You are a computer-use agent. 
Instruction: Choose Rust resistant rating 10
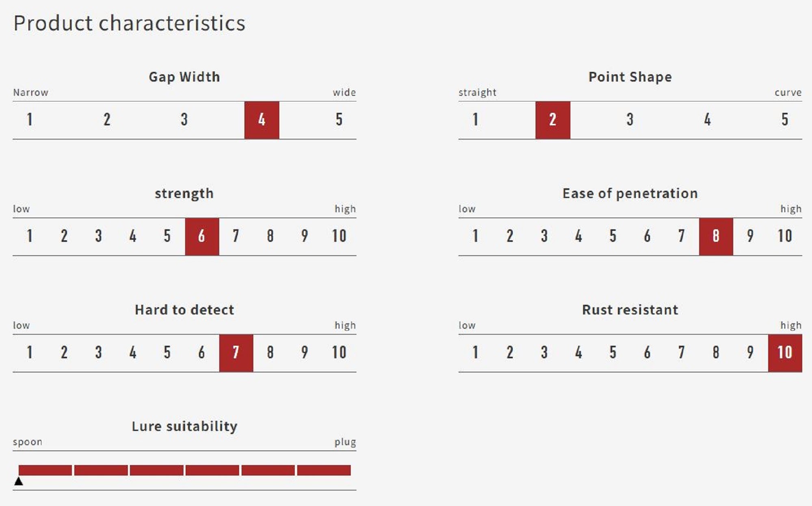[x=785, y=353]
